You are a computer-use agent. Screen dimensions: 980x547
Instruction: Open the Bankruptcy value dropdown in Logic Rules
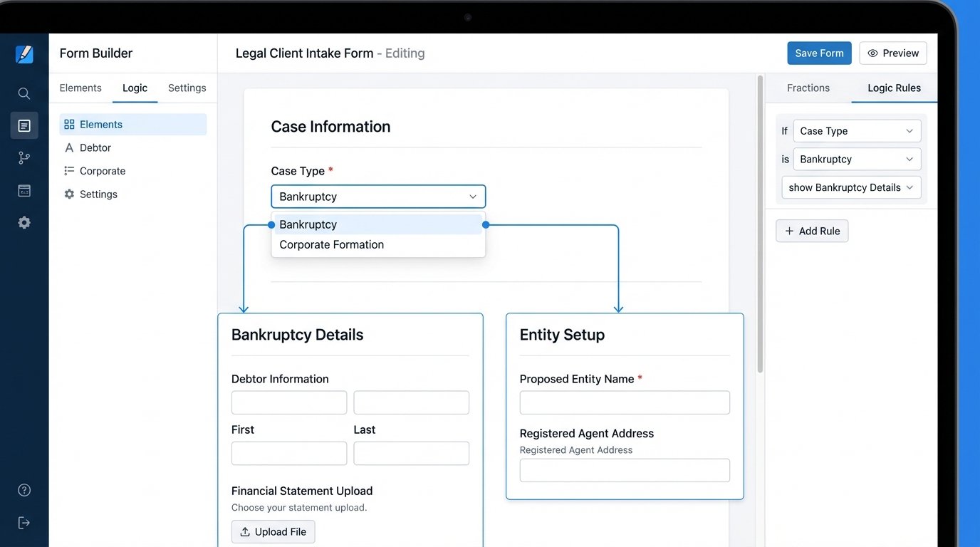point(856,158)
